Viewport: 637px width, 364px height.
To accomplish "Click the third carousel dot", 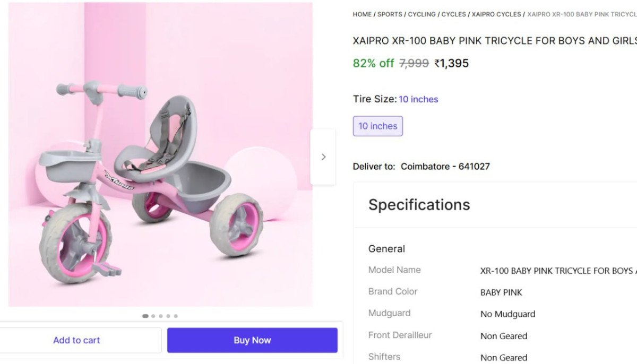I will tap(161, 316).
